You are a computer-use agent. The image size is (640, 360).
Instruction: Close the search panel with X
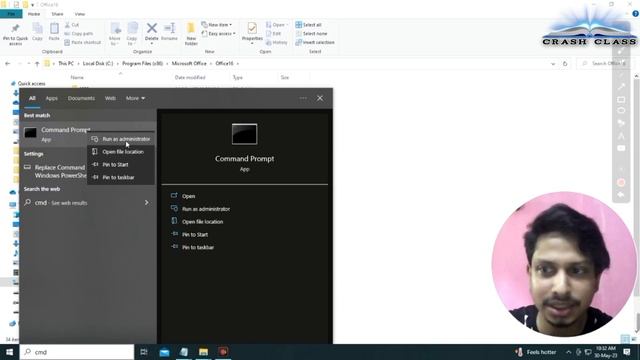pyautogui.click(x=320, y=98)
